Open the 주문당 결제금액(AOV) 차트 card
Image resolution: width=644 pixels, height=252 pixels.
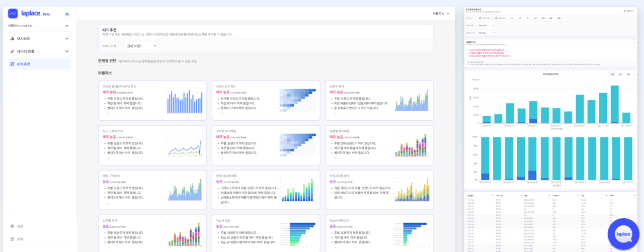click(x=152, y=100)
